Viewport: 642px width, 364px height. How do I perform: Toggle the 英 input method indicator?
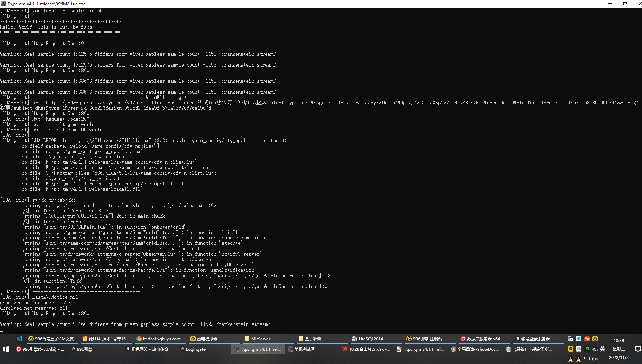[602, 349]
